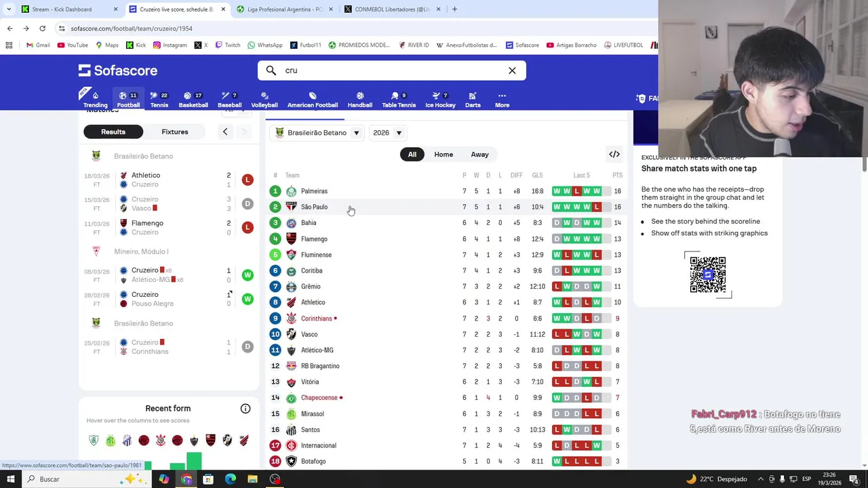868x488 pixels.
Task: Open the Kick bookmark
Action: tap(136, 45)
